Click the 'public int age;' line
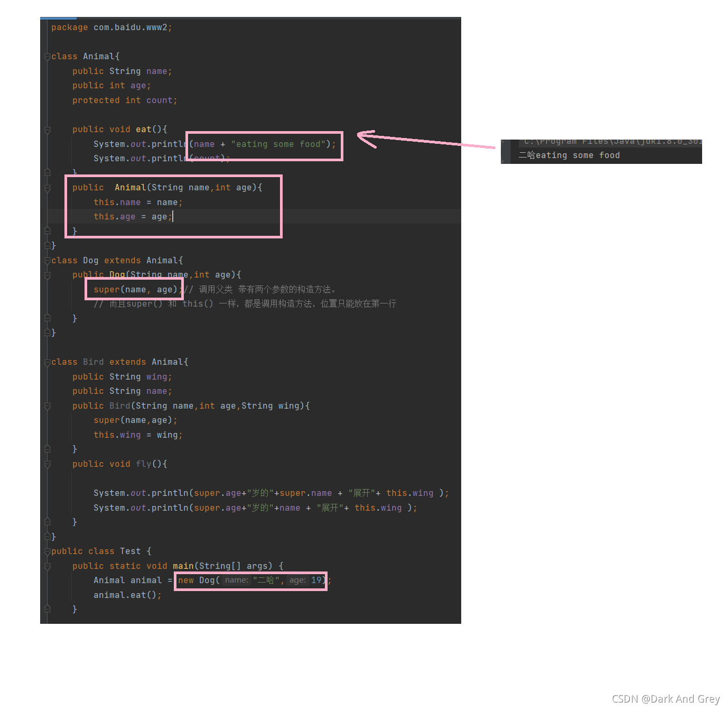 click(111, 86)
